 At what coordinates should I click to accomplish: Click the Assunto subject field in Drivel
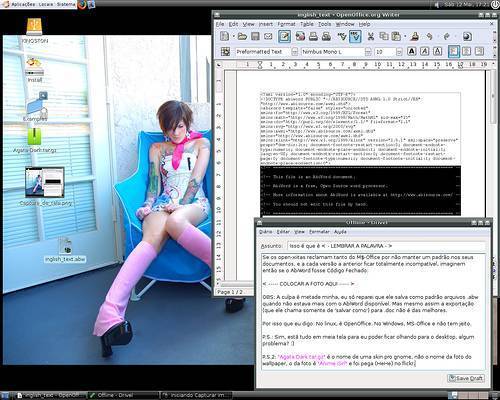(x=386, y=246)
